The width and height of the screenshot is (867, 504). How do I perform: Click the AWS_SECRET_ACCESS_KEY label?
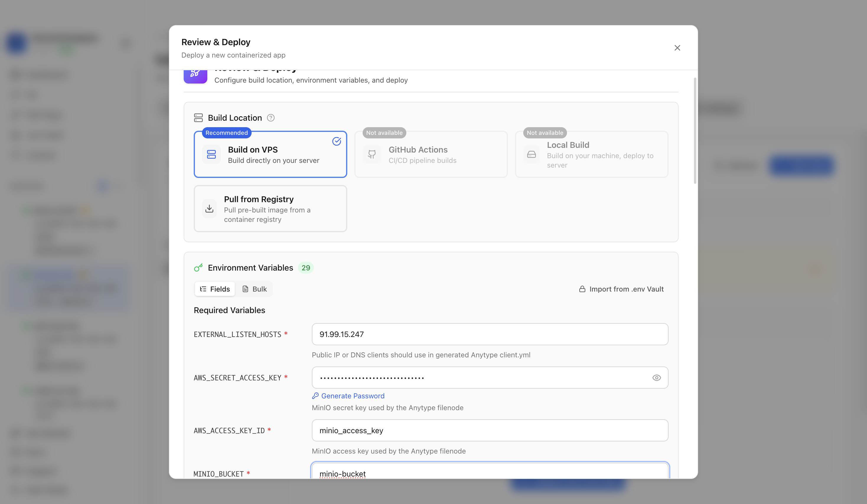[x=237, y=378]
